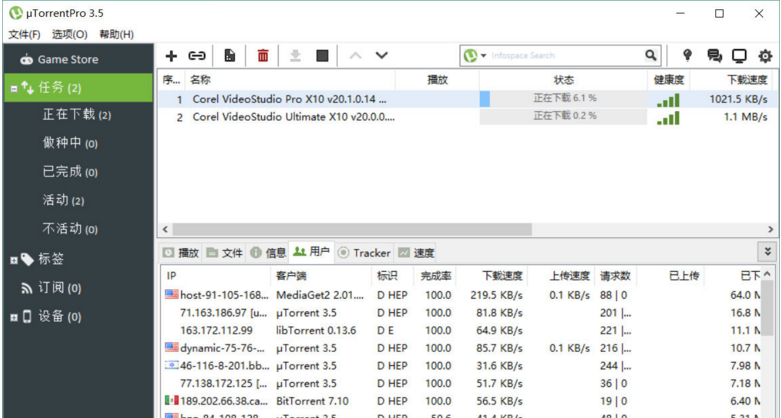781x418 pixels.
Task: Sort peers by 完成率 column header
Action: point(435,276)
